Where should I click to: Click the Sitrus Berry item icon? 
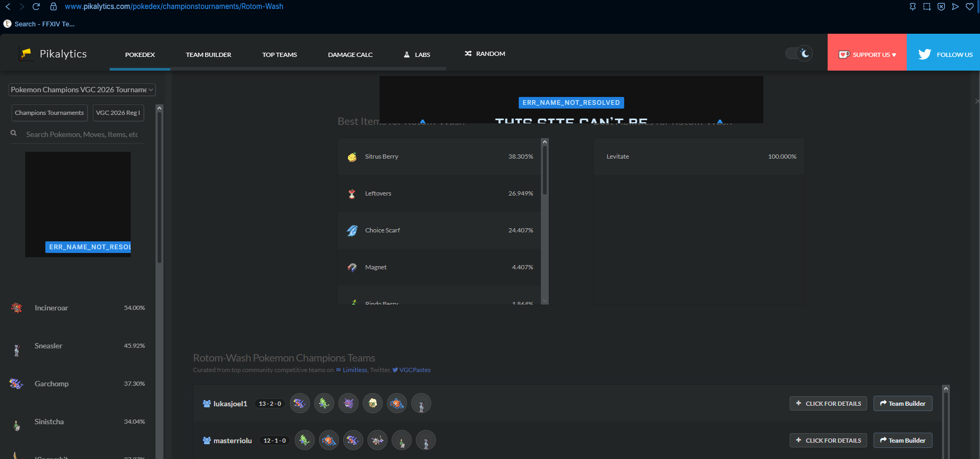point(352,157)
